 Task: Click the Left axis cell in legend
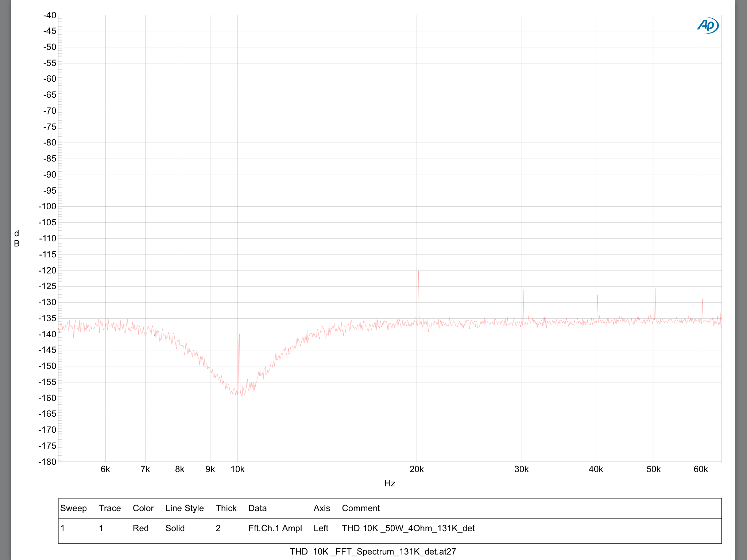coord(321,528)
